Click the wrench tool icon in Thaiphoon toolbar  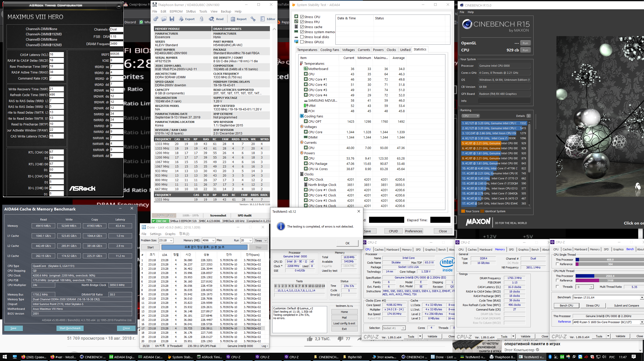click(253, 19)
